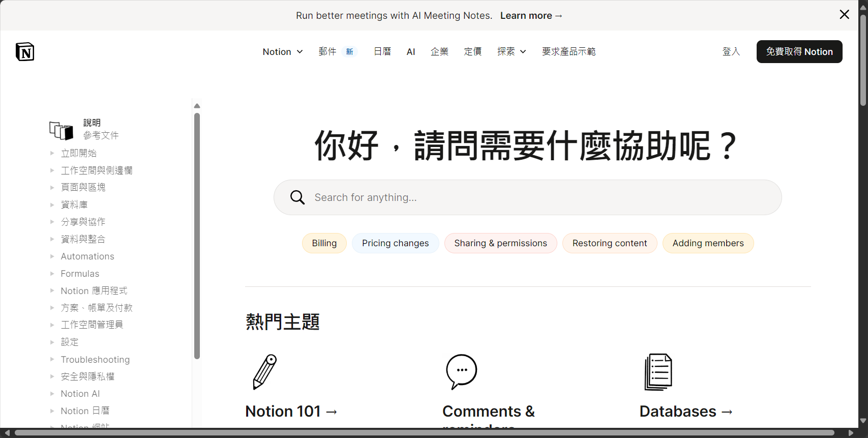Click the search magnifier icon

point(297,197)
